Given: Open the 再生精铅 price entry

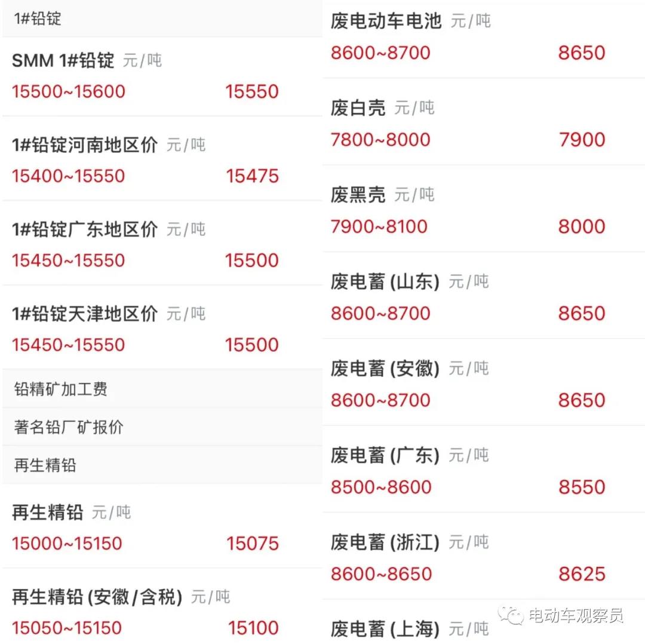Looking at the screenshot, I should point(162,526).
